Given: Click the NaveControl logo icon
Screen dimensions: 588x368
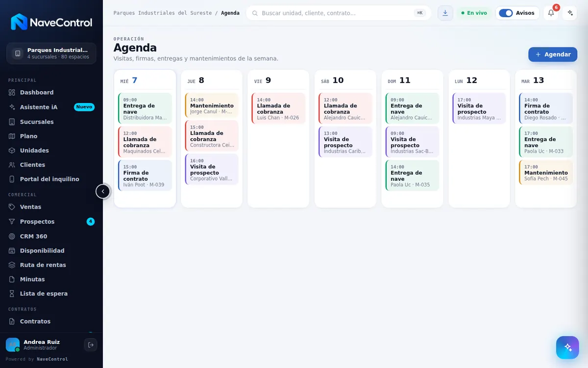Looking at the screenshot, I should (19, 22).
